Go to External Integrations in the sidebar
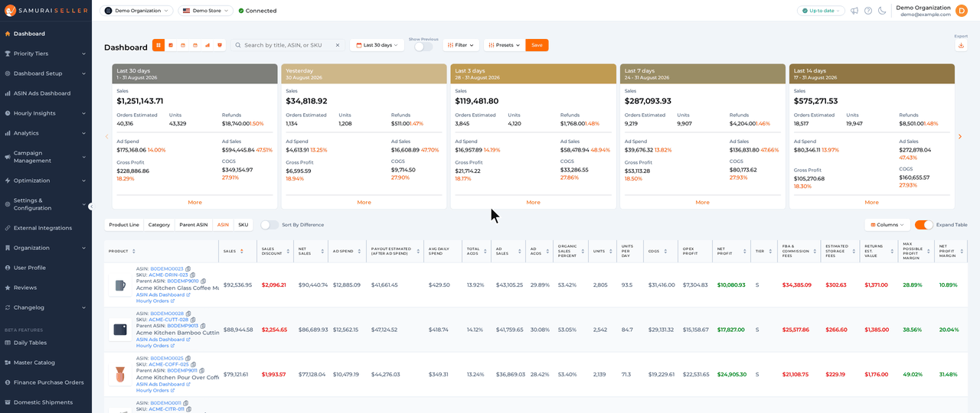The image size is (980, 413). coord(46,228)
